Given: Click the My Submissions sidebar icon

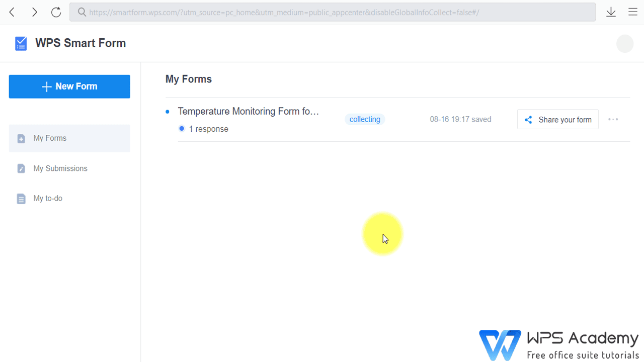Looking at the screenshot, I should click(x=21, y=168).
